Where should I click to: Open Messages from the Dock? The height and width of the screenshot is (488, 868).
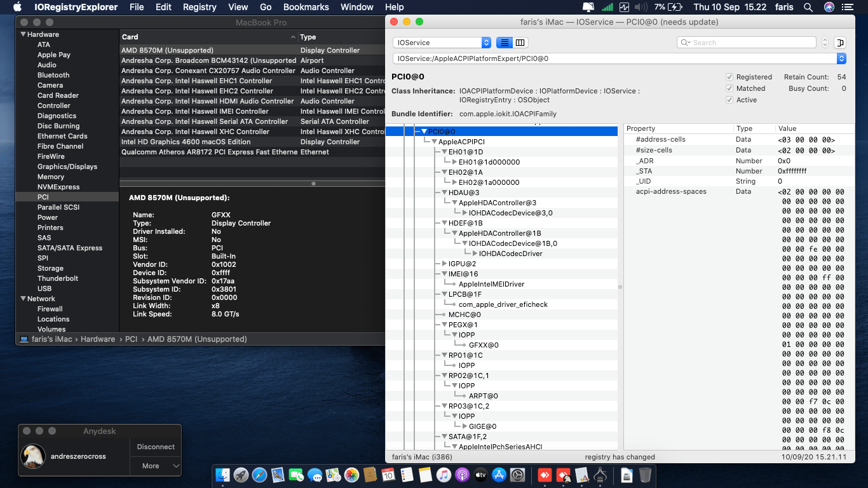click(315, 475)
